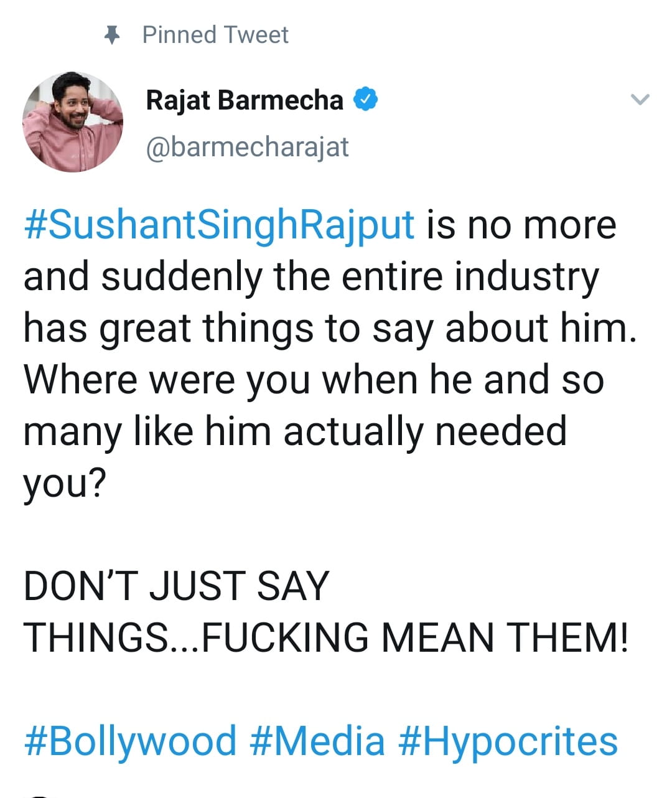The width and height of the screenshot is (672, 798).
Task: Click the blue verified badge
Action: pos(366,100)
